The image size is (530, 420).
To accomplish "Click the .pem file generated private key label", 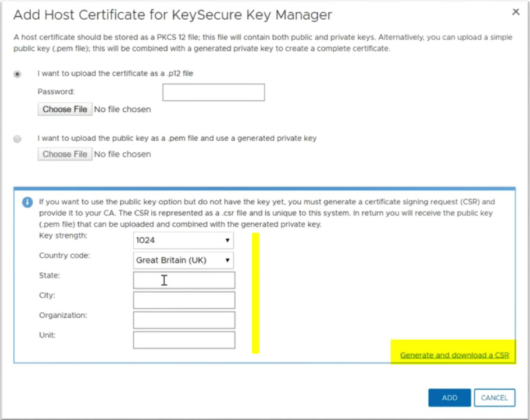I will (177, 138).
